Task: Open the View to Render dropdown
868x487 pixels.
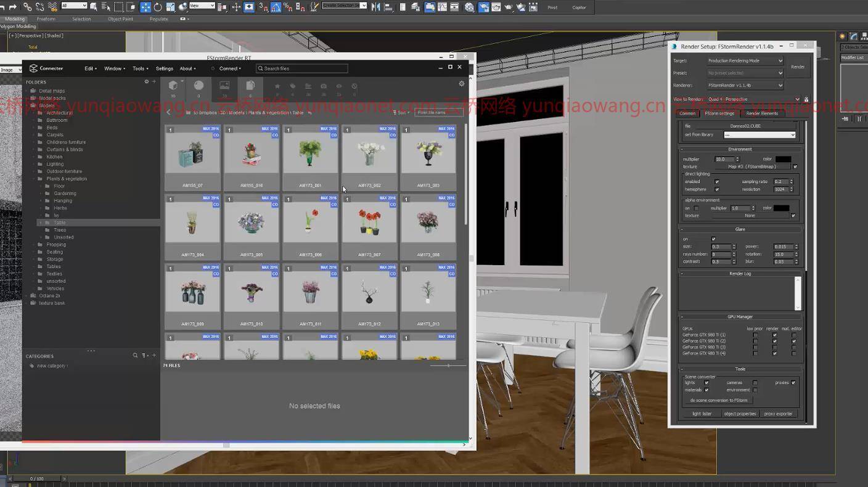Action: [x=753, y=99]
